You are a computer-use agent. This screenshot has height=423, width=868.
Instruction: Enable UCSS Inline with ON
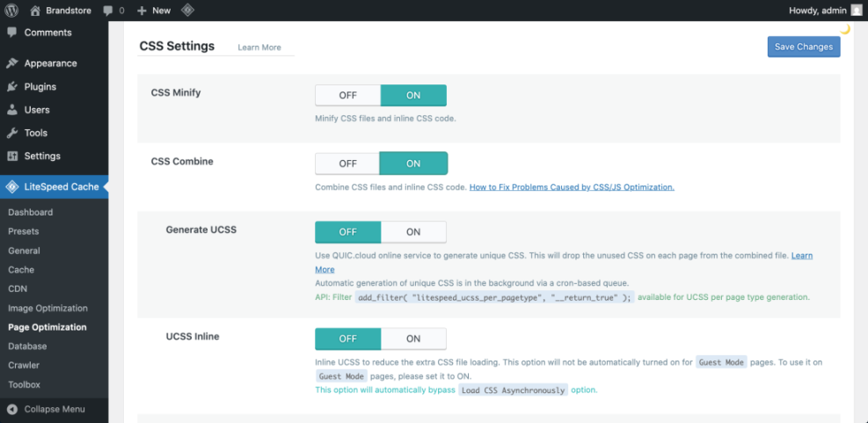pos(413,339)
